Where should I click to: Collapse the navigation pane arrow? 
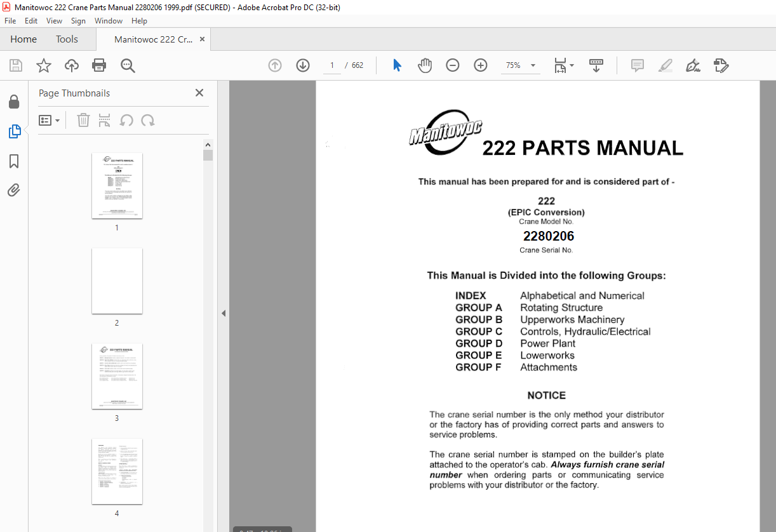tap(223, 313)
